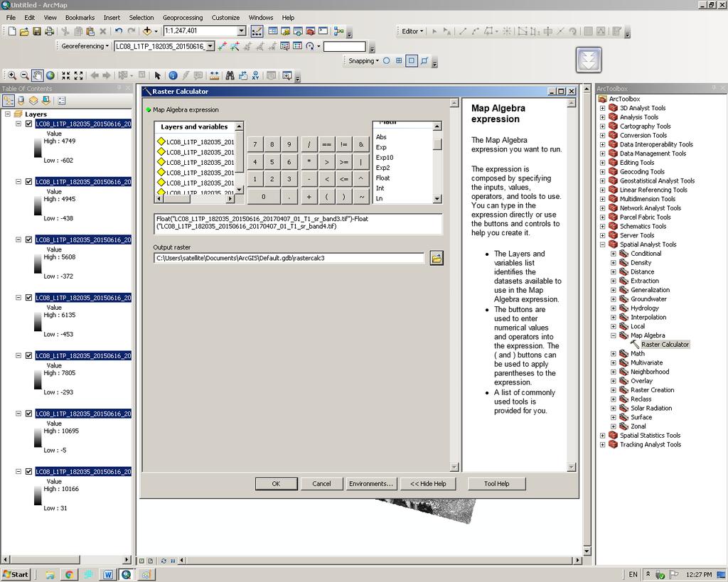Click the Exp10 function in list
728x582 pixels.
tap(385, 158)
